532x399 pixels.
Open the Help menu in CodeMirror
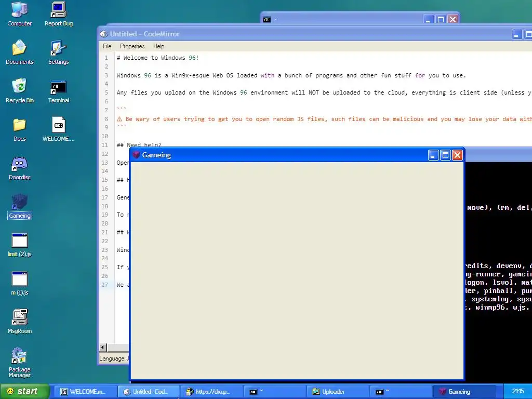pyautogui.click(x=158, y=46)
